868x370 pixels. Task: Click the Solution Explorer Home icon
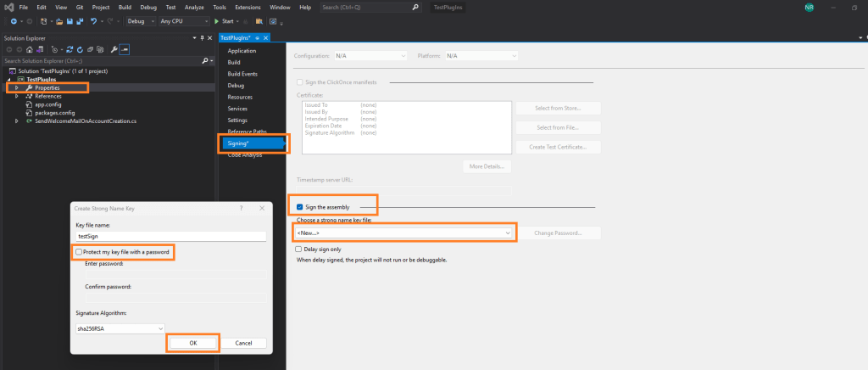29,49
